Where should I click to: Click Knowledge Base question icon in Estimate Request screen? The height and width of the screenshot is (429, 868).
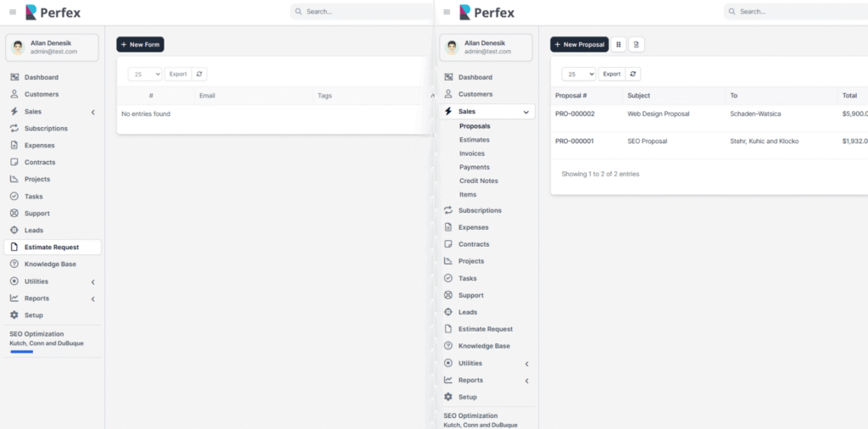click(14, 264)
